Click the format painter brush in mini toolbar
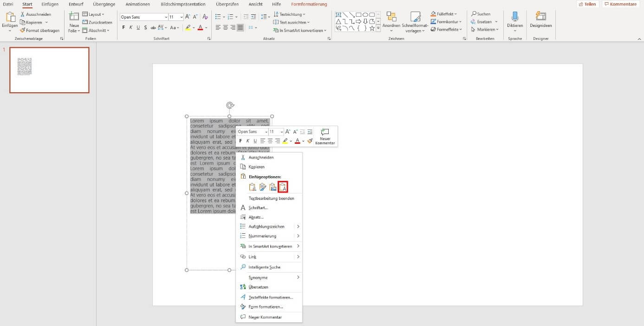This screenshot has width=644, height=326. (x=310, y=141)
